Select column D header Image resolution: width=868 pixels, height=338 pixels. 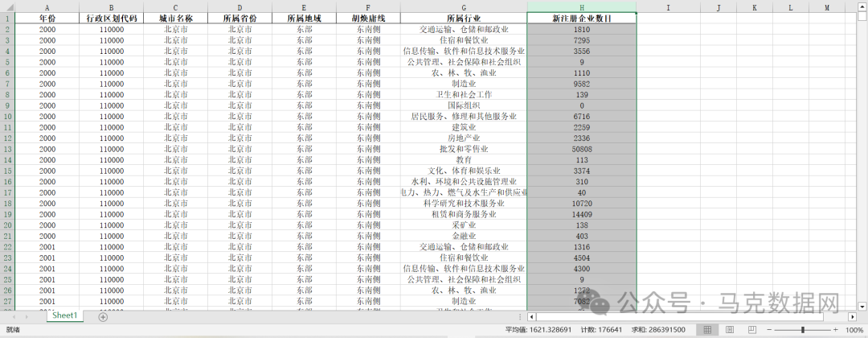(240, 8)
